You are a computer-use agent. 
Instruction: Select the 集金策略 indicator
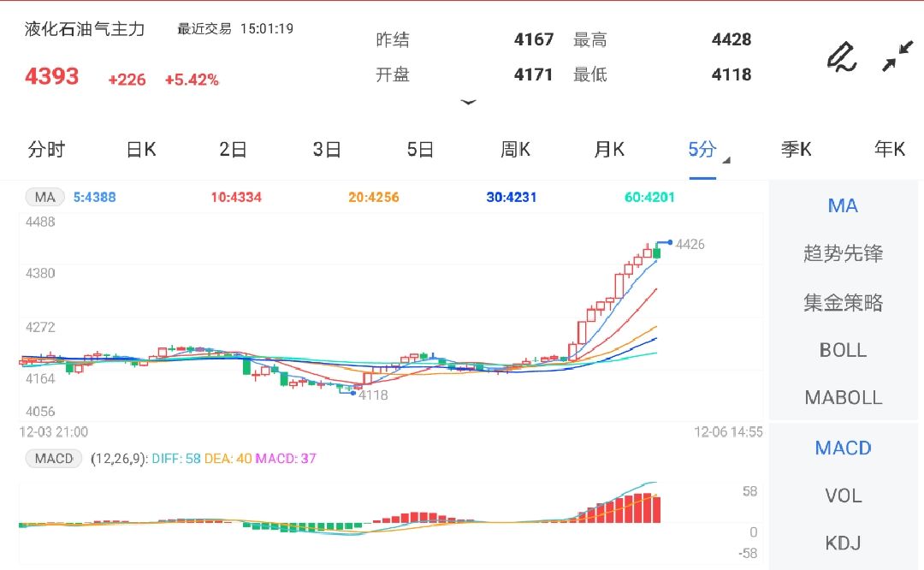tap(843, 301)
